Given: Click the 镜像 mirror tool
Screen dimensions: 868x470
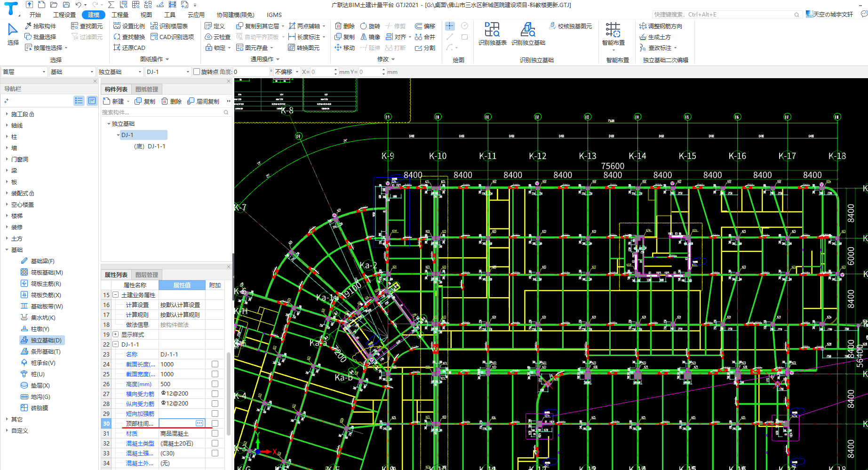Looking at the screenshot, I should 370,37.
